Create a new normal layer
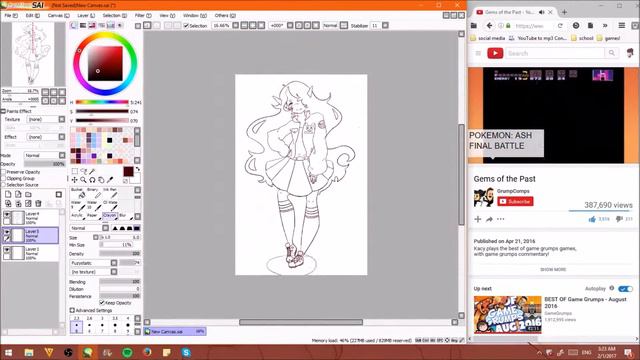Image resolution: width=640 pixels, height=360 pixels. pyautogui.click(x=8, y=194)
